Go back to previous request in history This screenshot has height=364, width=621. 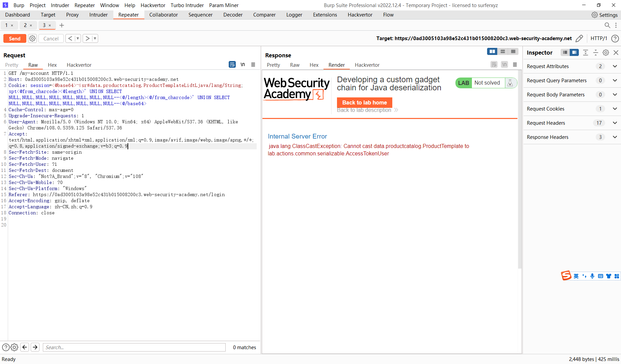(x=70, y=38)
